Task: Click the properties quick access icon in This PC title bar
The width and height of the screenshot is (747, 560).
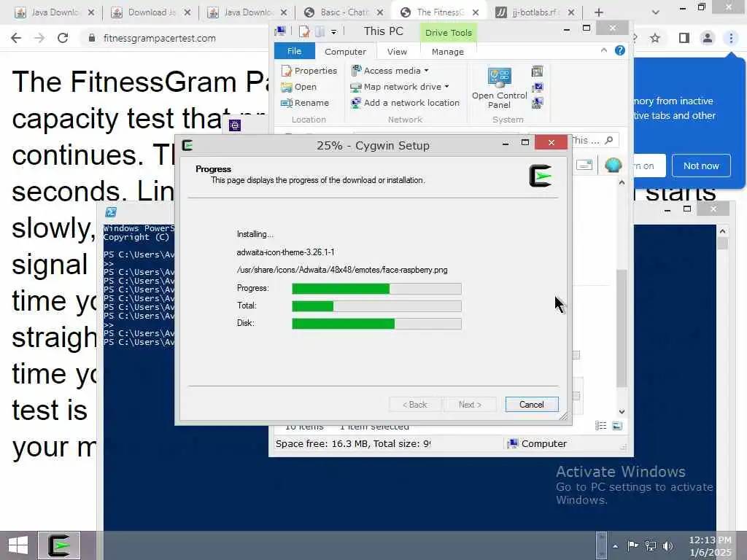Action: tap(304, 31)
